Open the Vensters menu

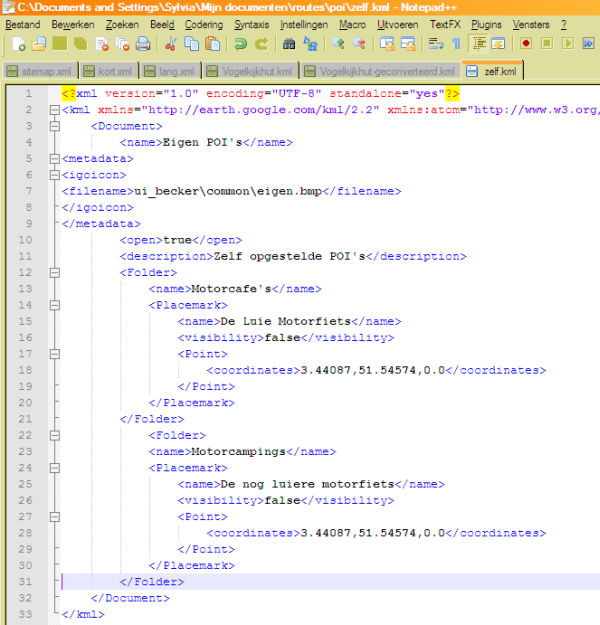531,25
